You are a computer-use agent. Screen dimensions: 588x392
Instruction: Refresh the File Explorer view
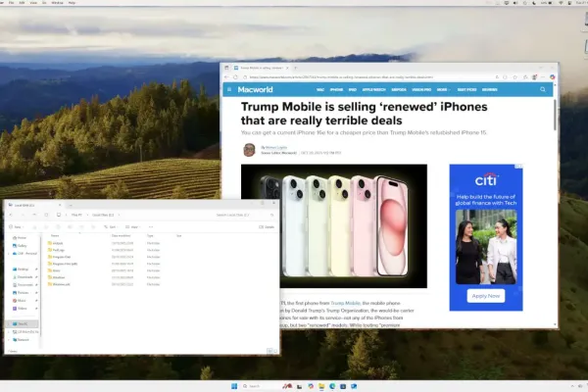(x=46, y=215)
